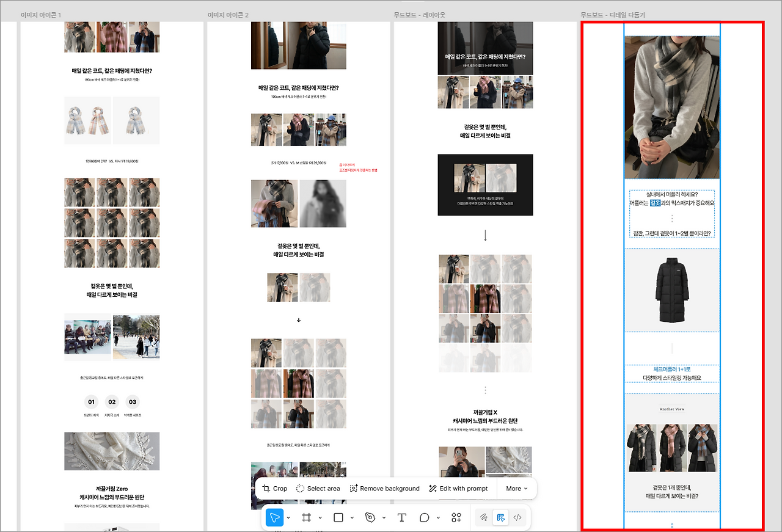Open the Actions and components tool
The height and width of the screenshot is (532, 782).
tap(456, 517)
